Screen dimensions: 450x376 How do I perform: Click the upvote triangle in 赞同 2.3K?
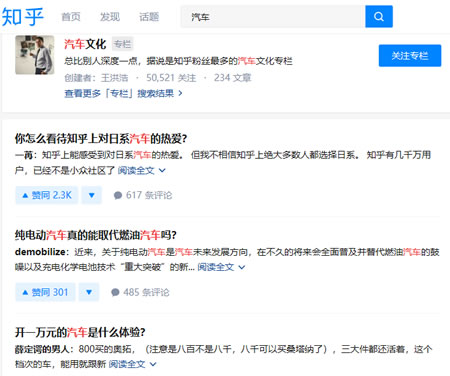(x=25, y=195)
